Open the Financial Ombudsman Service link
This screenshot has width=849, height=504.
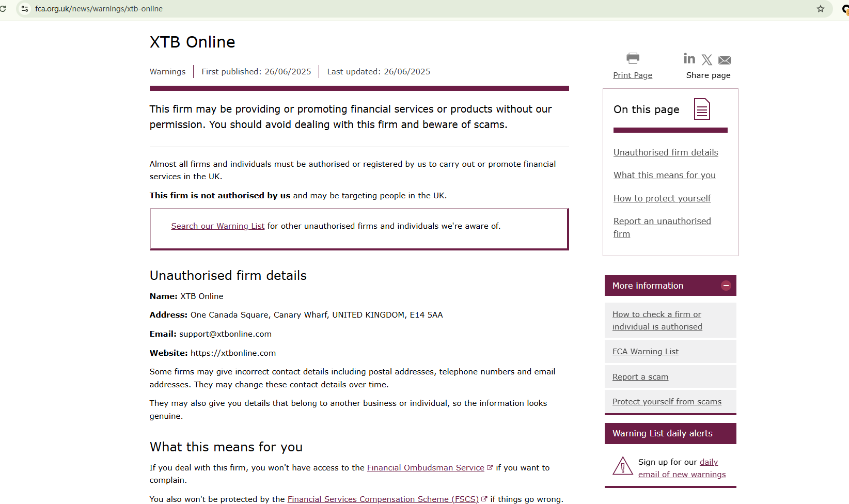click(426, 468)
